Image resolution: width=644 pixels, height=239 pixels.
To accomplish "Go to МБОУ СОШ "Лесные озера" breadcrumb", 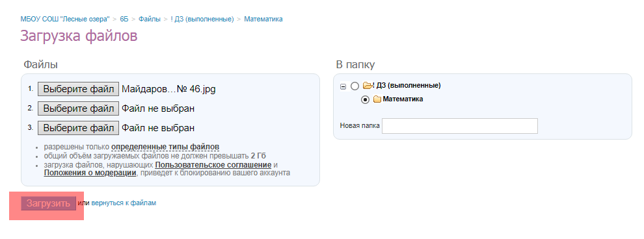I will (65, 19).
